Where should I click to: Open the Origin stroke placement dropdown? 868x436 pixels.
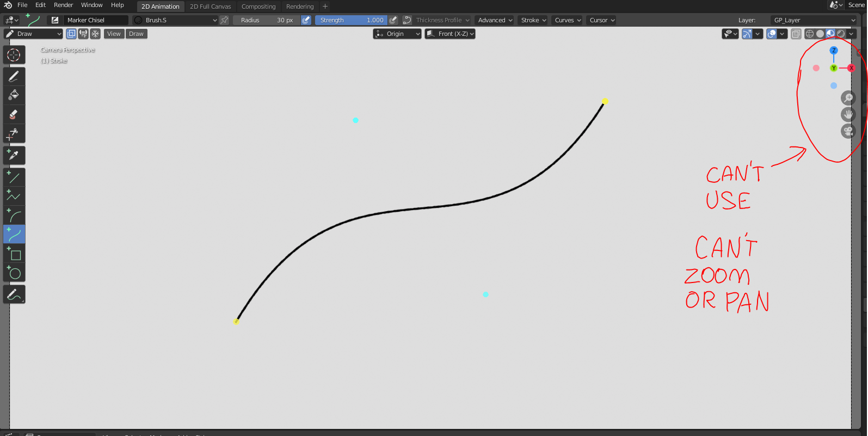point(397,34)
